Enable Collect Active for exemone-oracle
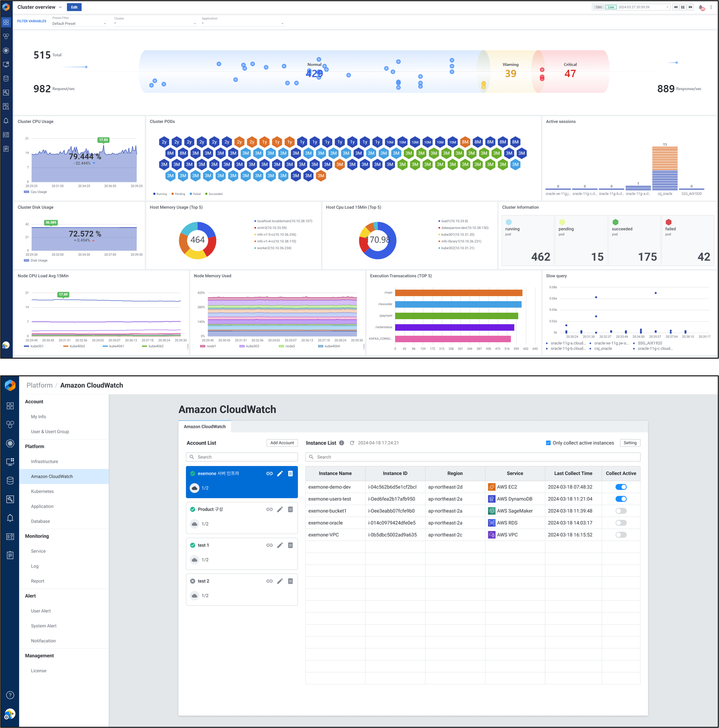Screen dimensions: 719x728 point(621,523)
